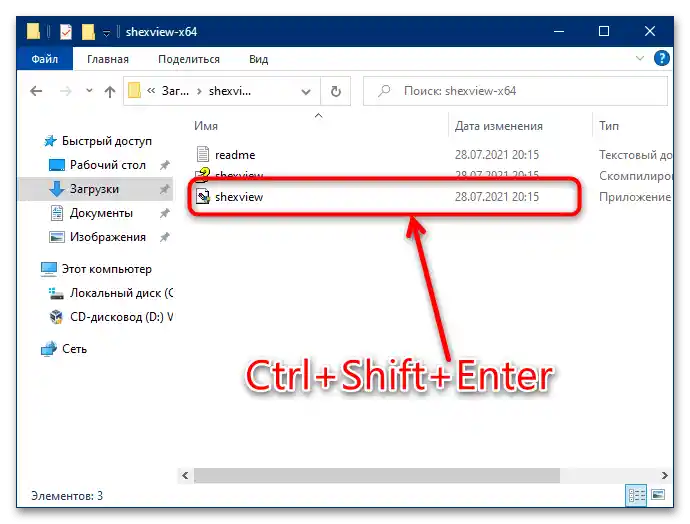Click the pin icon next to Загрузки
The image size is (690, 524).
(x=164, y=189)
